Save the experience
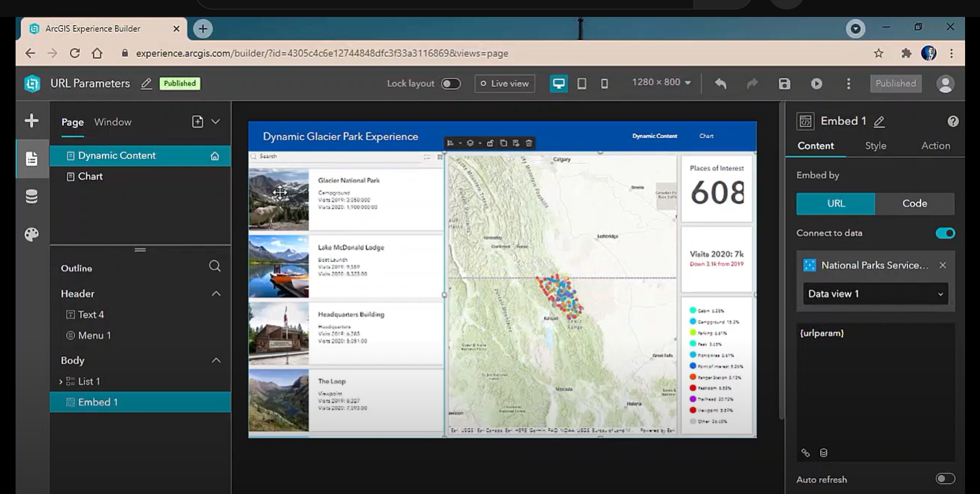The height and width of the screenshot is (494, 980). (784, 83)
